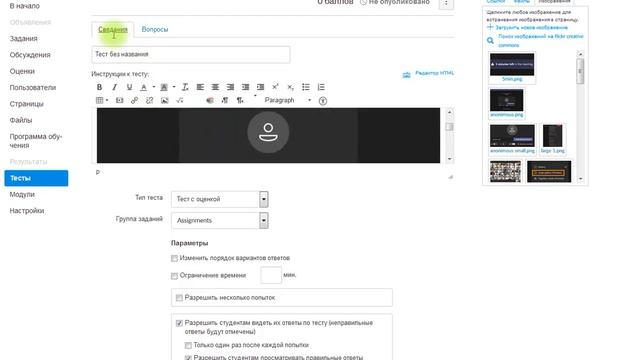Switch to the 'Вопросы' tab
The height and width of the screenshot is (360, 640).
pyautogui.click(x=155, y=29)
